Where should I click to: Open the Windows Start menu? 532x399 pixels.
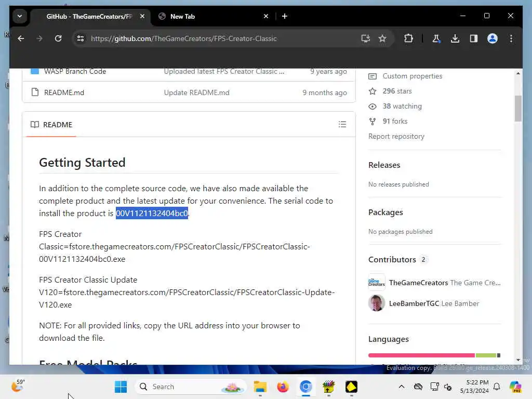pos(121,387)
